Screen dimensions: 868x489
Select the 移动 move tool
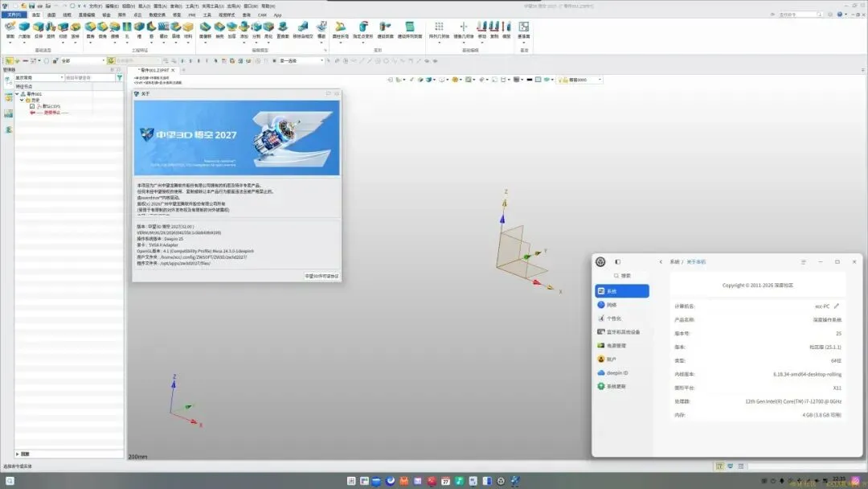[482, 30]
